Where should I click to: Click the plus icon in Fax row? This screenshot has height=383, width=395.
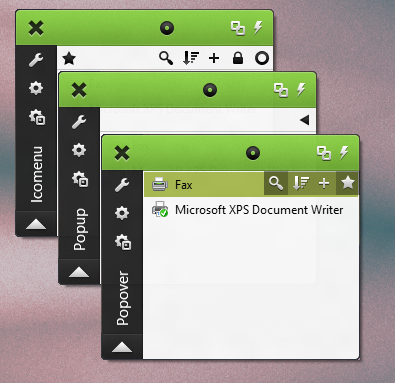(324, 183)
